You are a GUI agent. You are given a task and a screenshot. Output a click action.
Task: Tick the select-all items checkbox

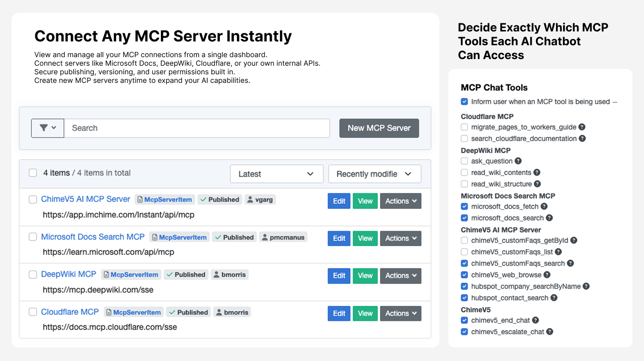[x=33, y=173]
